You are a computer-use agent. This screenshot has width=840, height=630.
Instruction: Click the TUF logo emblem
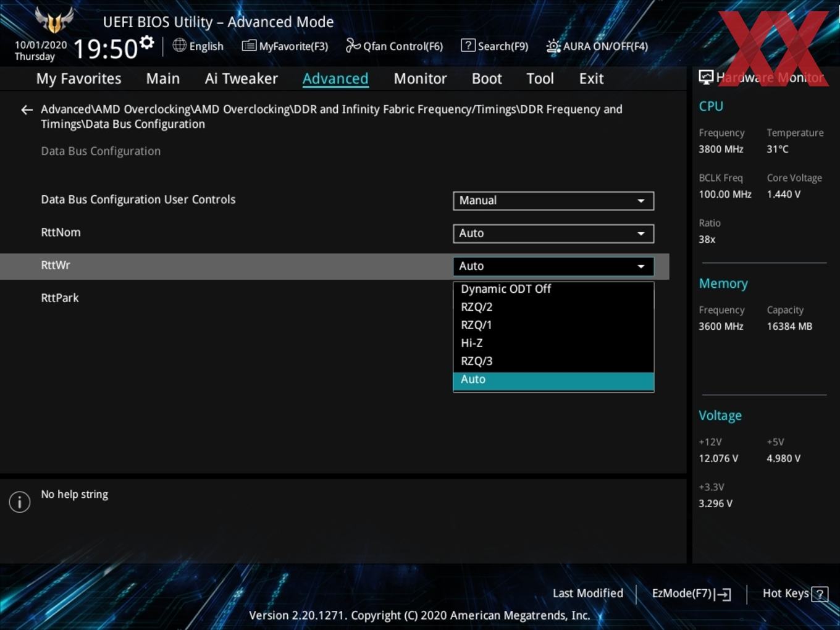tap(54, 20)
